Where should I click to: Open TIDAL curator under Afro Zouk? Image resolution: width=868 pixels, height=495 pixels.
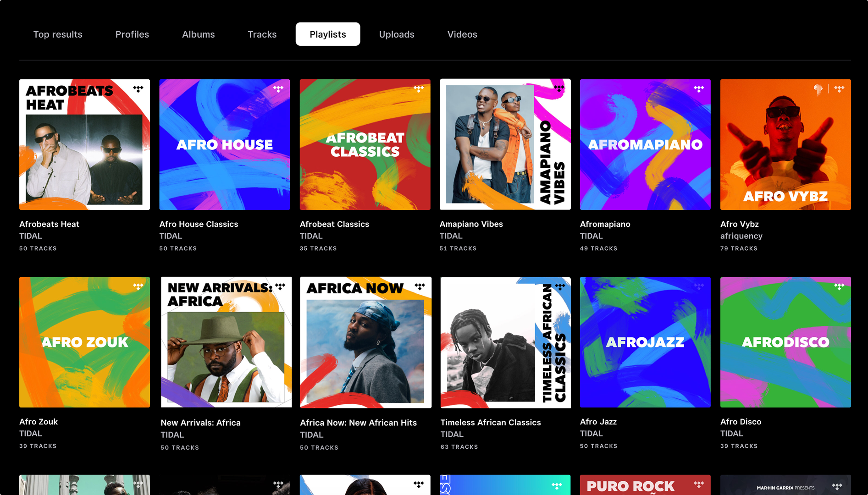[31, 434]
